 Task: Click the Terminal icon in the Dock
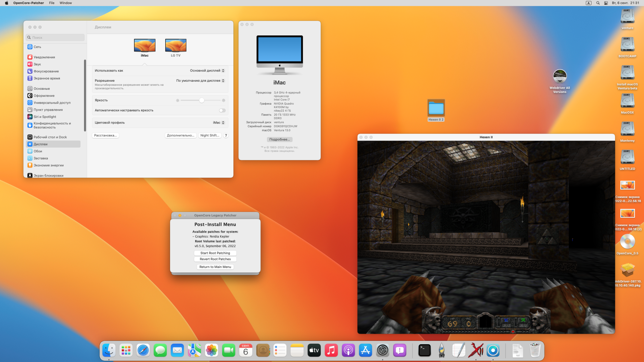coord(424,350)
